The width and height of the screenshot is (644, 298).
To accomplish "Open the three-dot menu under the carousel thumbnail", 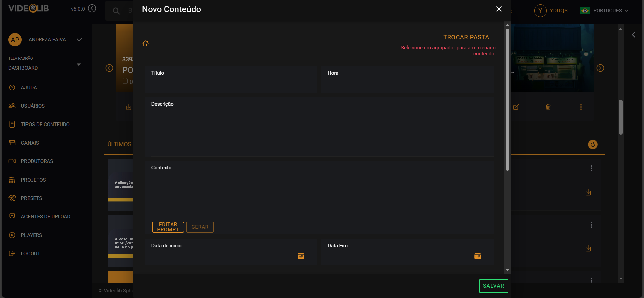I will coord(581,107).
